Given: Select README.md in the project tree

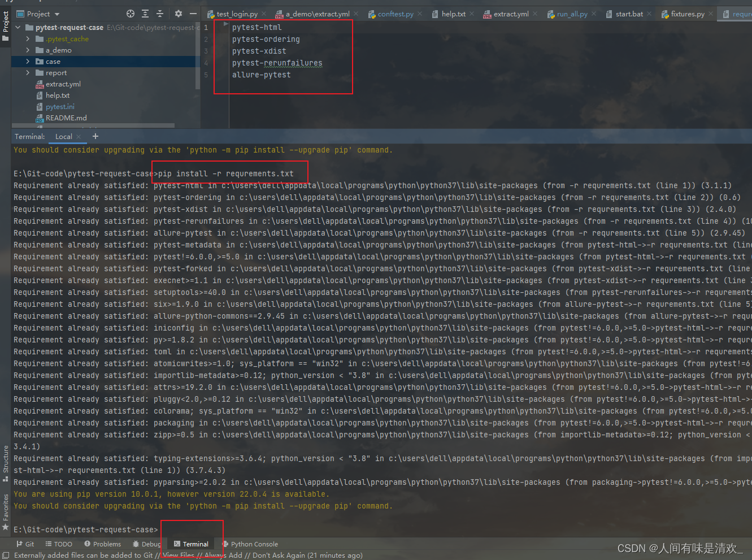Looking at the screenshot, I should pyautogui.click(x=66, y=118).
